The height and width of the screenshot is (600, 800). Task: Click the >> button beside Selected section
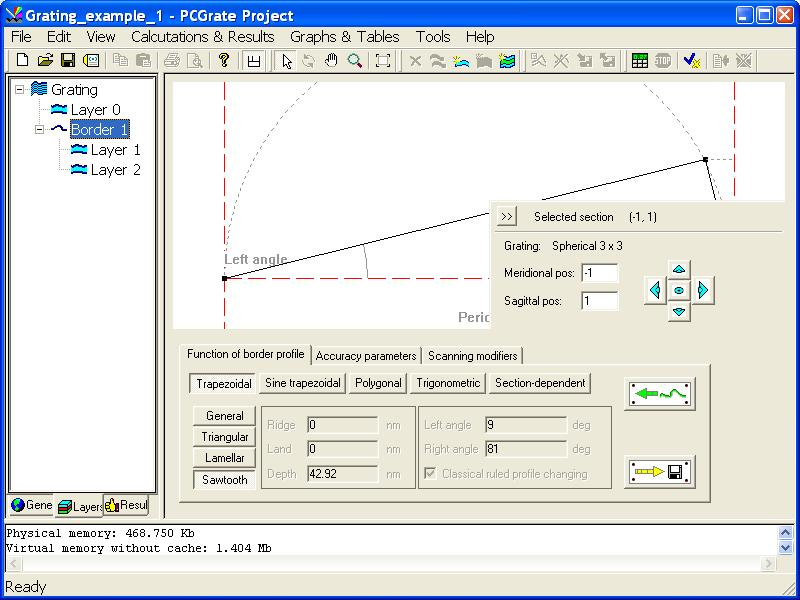(506, 216)
